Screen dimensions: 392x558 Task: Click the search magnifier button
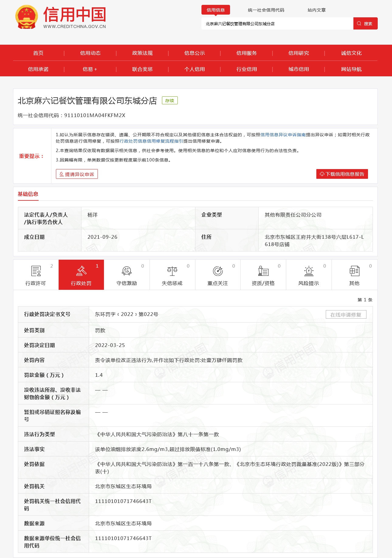(x=365, y=23)
